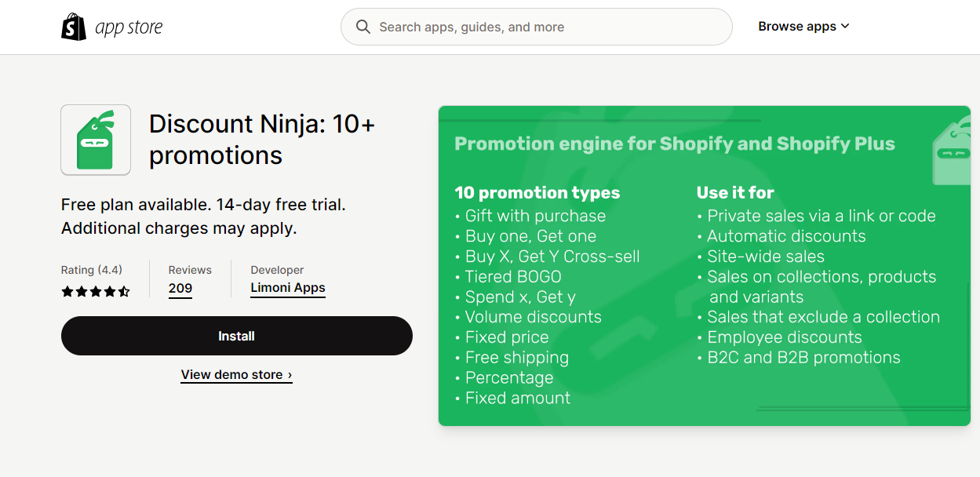The width and height of the screenshot is (980, 477).
Task: Click the "app store" wordmark in the header
Action: 129,27
